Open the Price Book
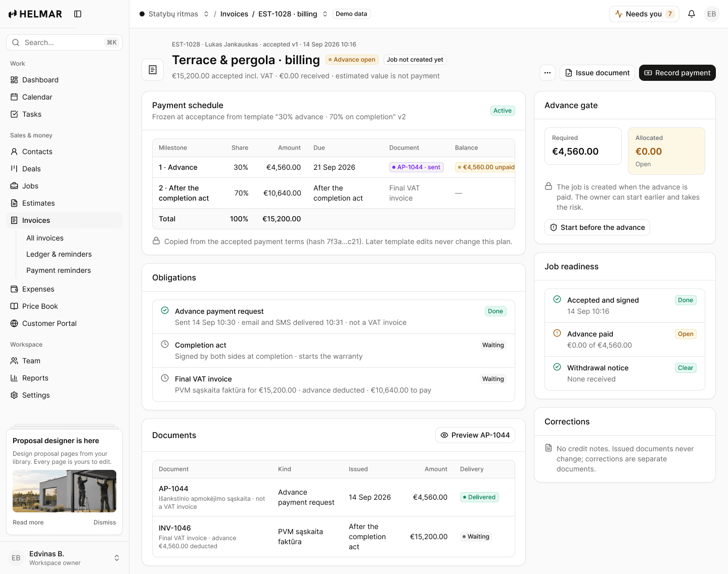This screenshot has height=574, width=728. tap(65, 306)
